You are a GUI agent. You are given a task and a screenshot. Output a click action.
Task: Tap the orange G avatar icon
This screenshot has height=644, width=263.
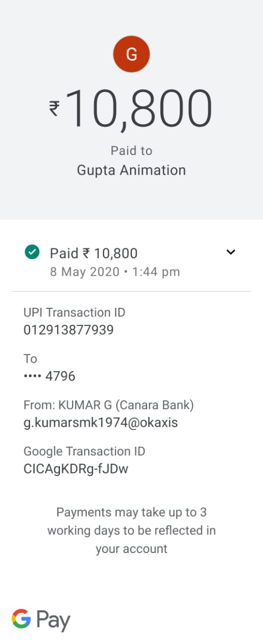click(131, 55)
